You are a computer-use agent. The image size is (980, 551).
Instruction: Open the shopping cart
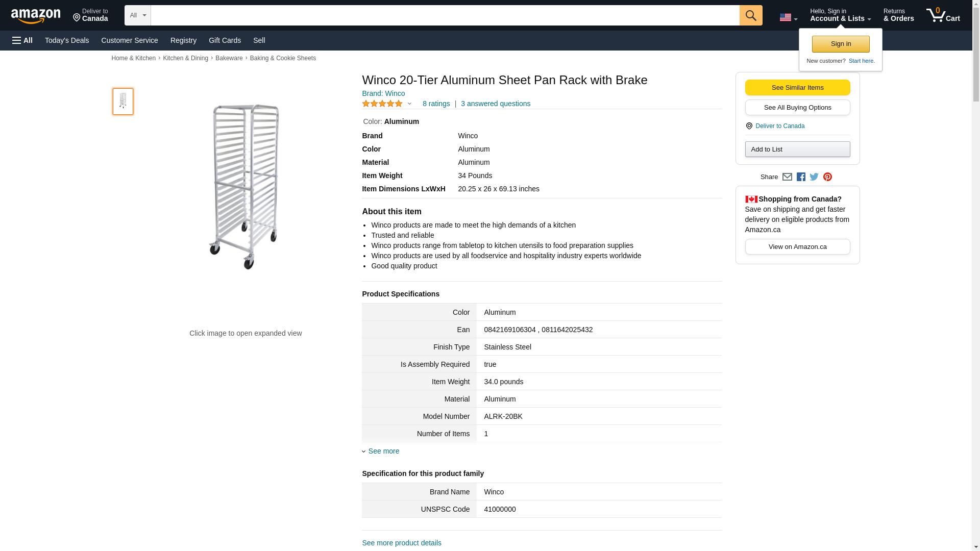point(943,15)
